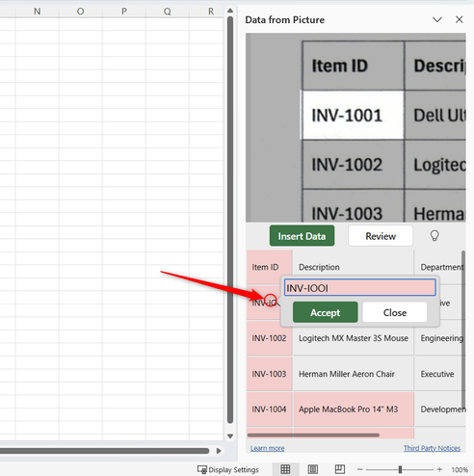Click the Review button

coord(381,236)
